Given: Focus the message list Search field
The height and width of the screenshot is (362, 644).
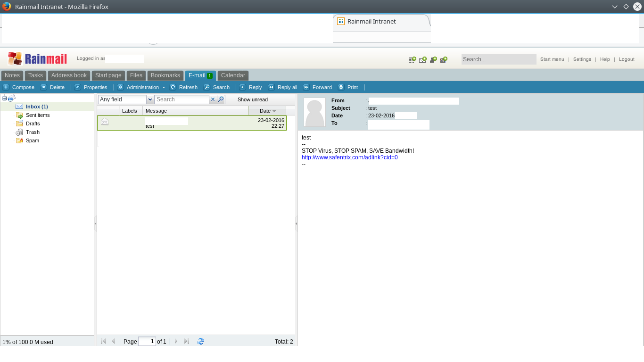Looking at the screenshot, I should tap(182, 99).
